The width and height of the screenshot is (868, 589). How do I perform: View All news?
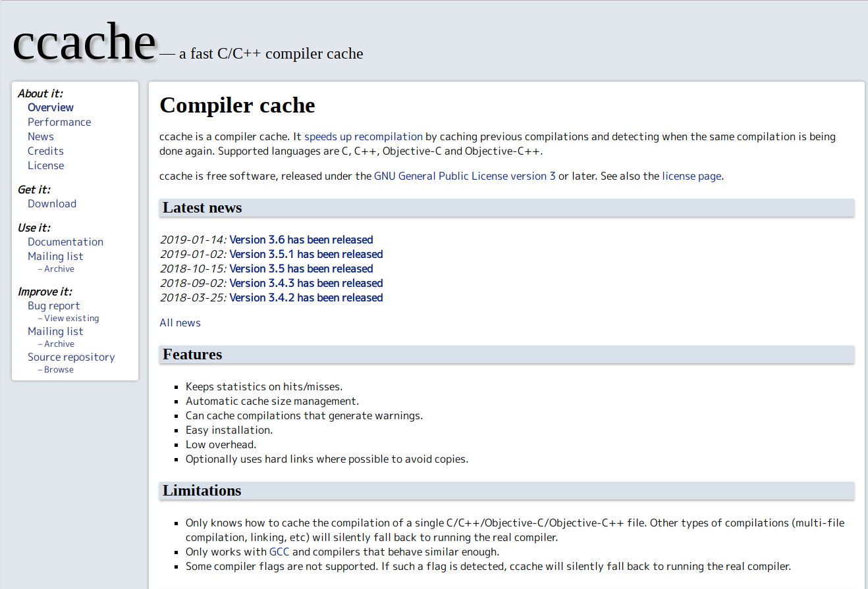tap(180, 322)
